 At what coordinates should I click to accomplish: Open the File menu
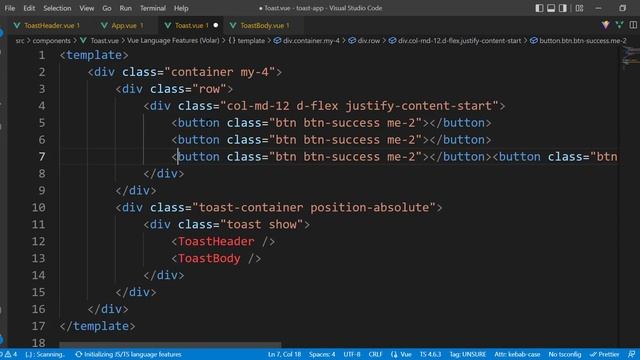pos(10,8)
